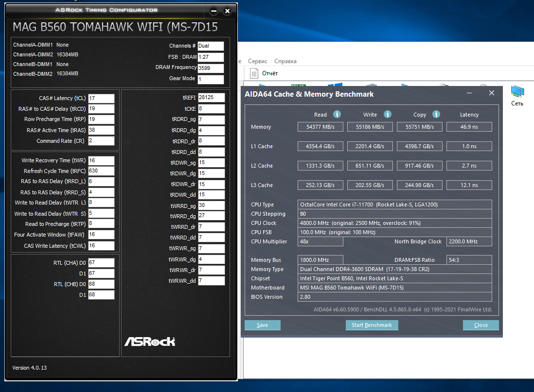Click the CPU Multiplier value 48x
Image resolution: width=534 pixels, height=392 pixels.
tap(320, 241)
